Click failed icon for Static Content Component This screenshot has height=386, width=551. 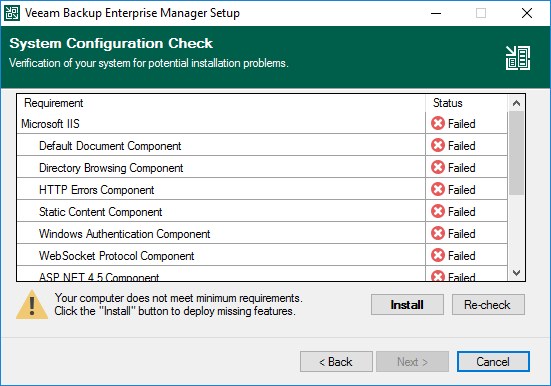tap(438, 211)
